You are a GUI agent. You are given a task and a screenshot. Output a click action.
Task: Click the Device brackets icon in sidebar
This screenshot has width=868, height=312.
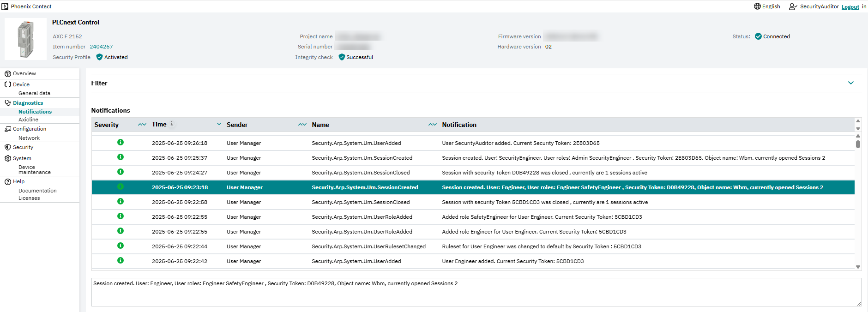point(8,84)
